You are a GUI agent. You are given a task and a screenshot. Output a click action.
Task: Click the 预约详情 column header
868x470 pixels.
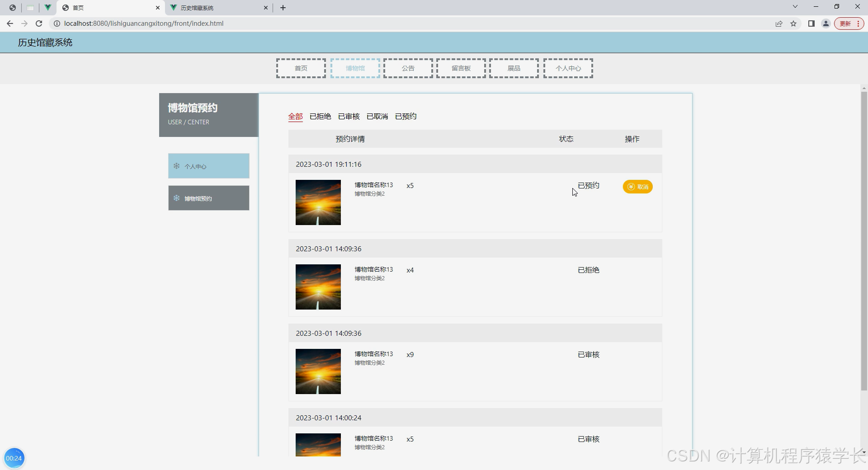click(350, 139)
